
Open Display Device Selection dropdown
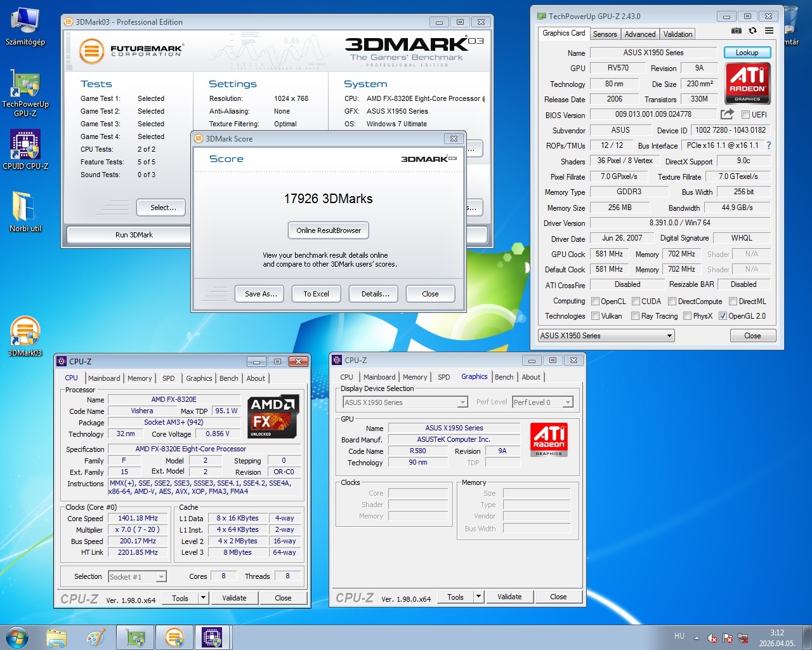[x=405, y=402]
